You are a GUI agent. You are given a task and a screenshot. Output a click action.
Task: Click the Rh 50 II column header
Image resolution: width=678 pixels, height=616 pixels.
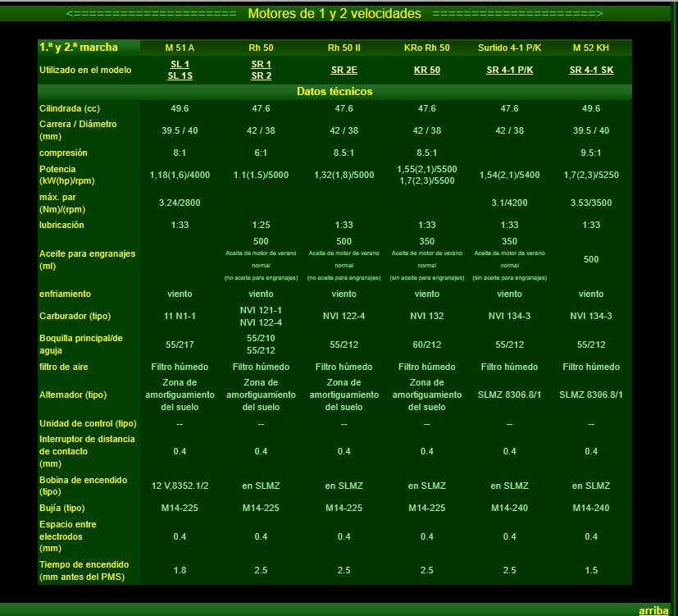pyautogui.click(x=344, y=48)
